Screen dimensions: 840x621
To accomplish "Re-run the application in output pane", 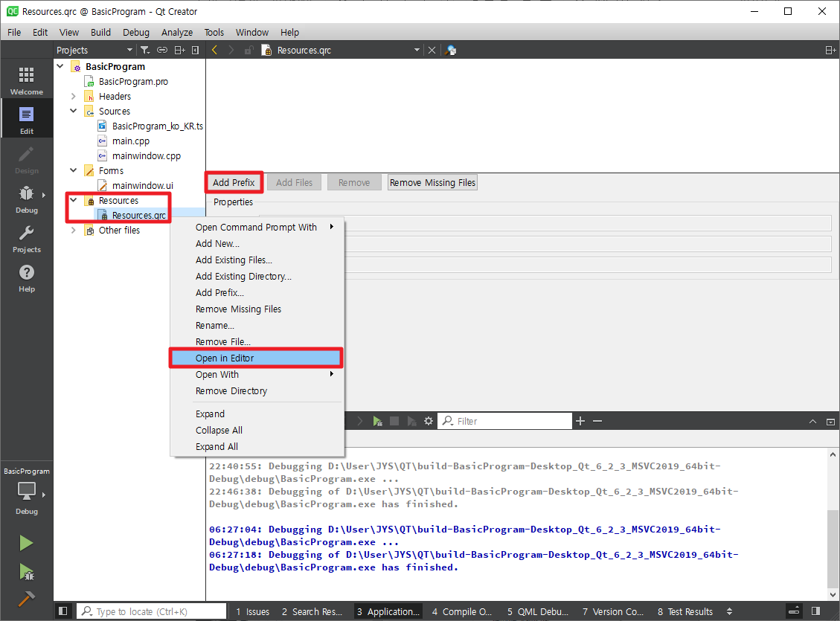I will click(x=378, y=421).
